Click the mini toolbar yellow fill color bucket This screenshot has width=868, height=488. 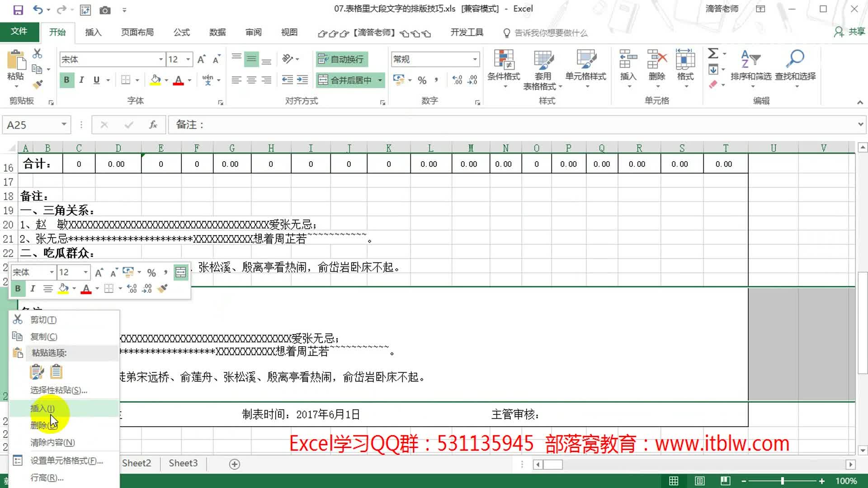[x=63, y=288]
